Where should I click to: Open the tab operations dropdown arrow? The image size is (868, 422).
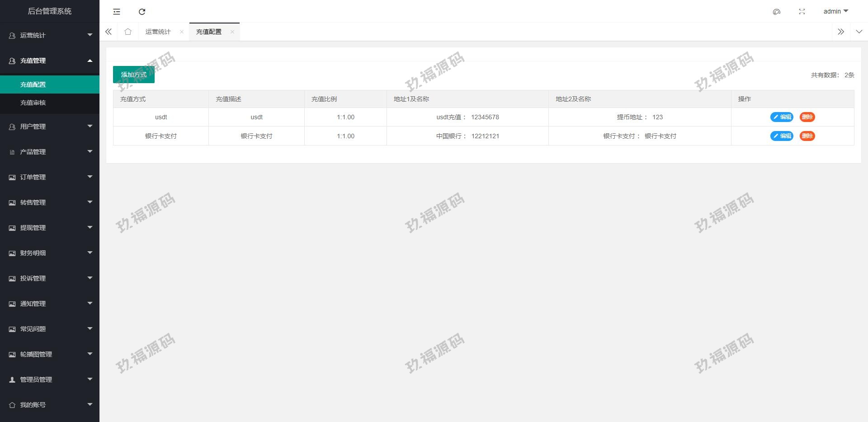859,32
